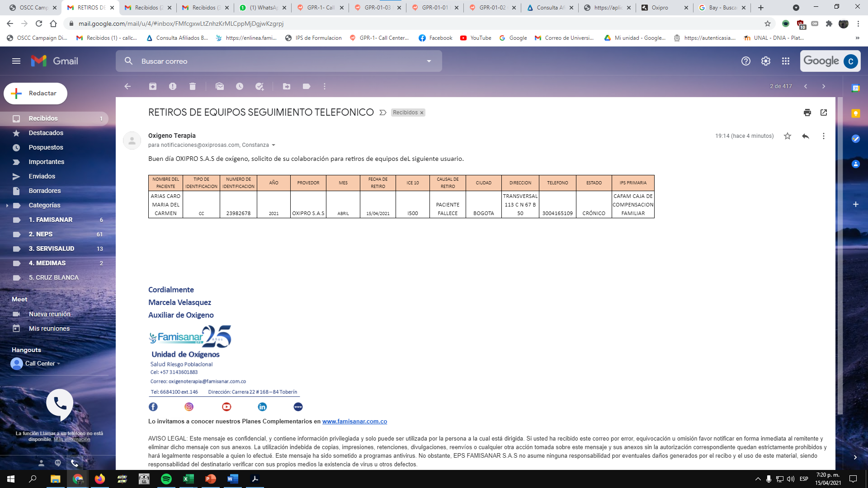868x488 pixels.
Task: Show the older conversation
Action: point(824,86)
